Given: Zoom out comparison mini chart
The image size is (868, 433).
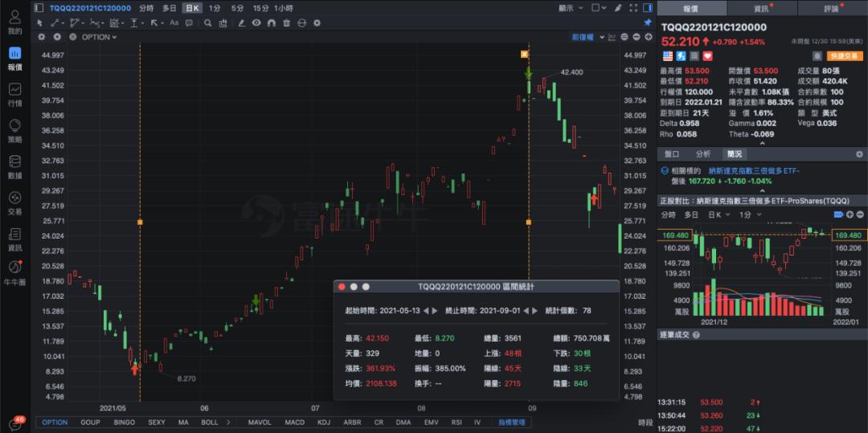Looking at the screenshot, I should [860, 214].
